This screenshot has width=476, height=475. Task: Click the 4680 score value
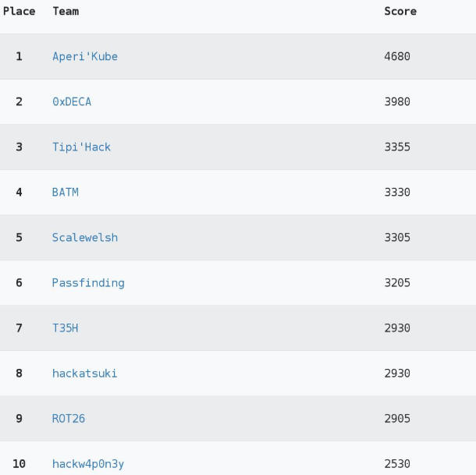(397, 56)
